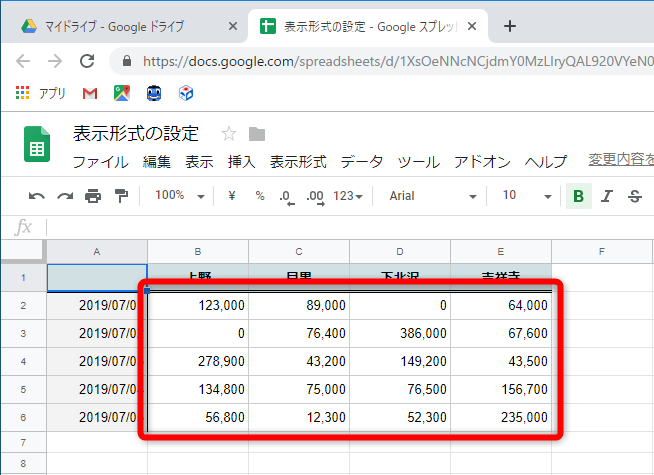The image size is (654, 475).
Task: Open the 表示 menu
Action: [199, 162]
